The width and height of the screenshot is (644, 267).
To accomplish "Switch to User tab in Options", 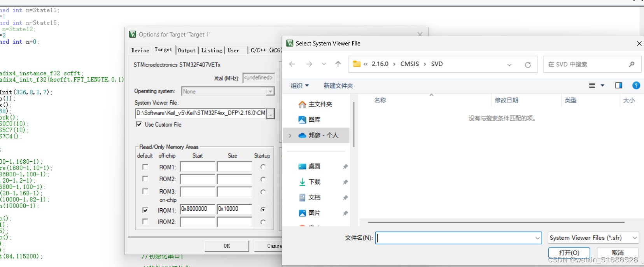I will 233,50.
